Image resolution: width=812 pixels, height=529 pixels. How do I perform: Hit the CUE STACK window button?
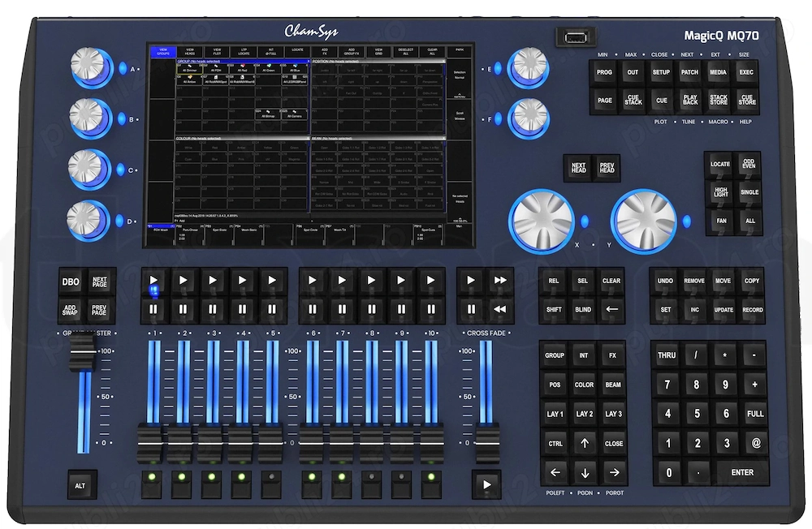[633, 101]
